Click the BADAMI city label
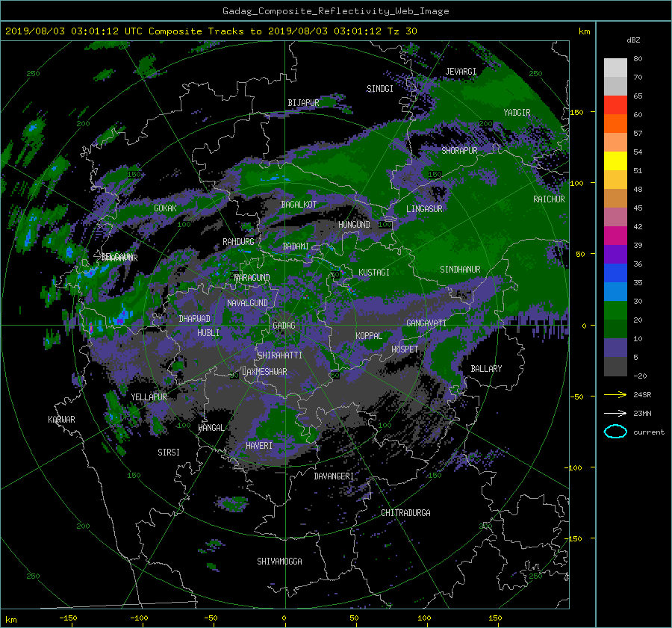 pyautogui.click(x=296, y=246)
